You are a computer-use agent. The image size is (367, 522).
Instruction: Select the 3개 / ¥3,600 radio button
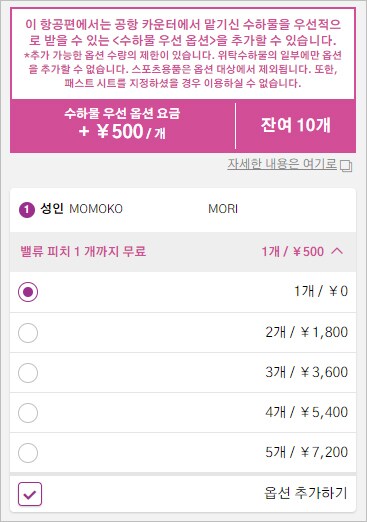(28, 373)
